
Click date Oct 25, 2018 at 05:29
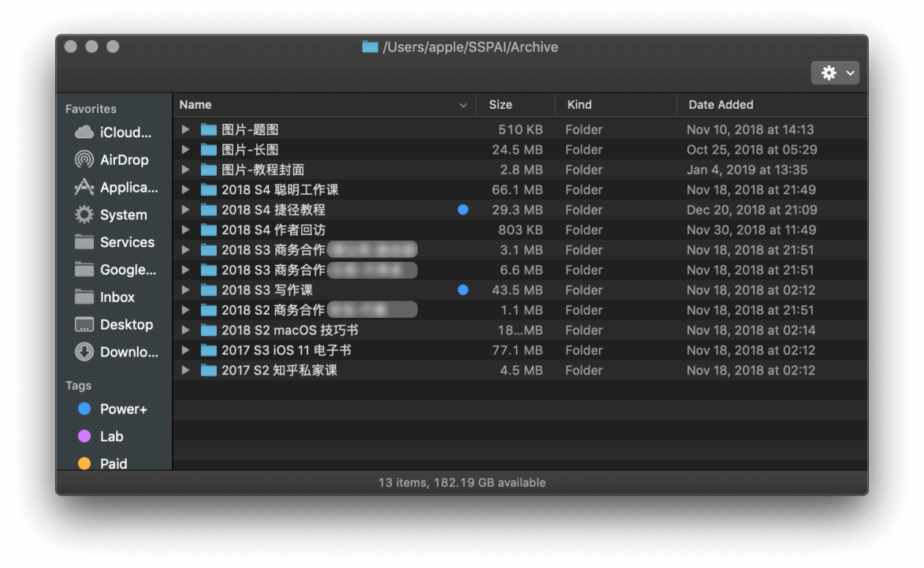click(x=751, y=149)
